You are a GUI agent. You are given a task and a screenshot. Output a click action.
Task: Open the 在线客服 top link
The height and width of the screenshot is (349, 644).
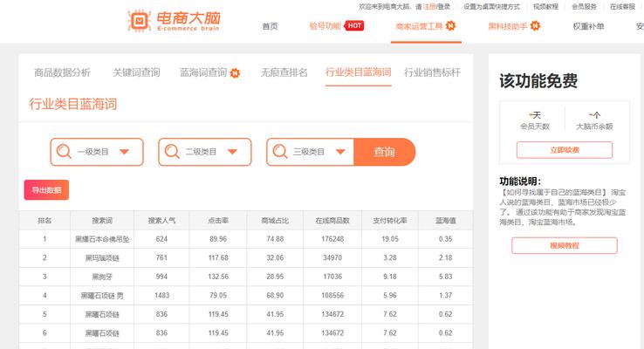click(x=623, y=7)
